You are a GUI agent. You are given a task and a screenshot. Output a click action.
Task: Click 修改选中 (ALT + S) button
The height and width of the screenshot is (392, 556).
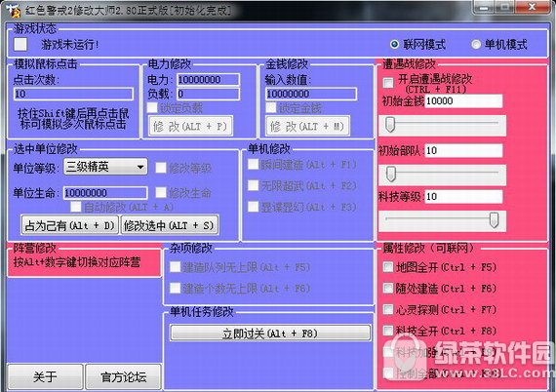click(169, 225)
